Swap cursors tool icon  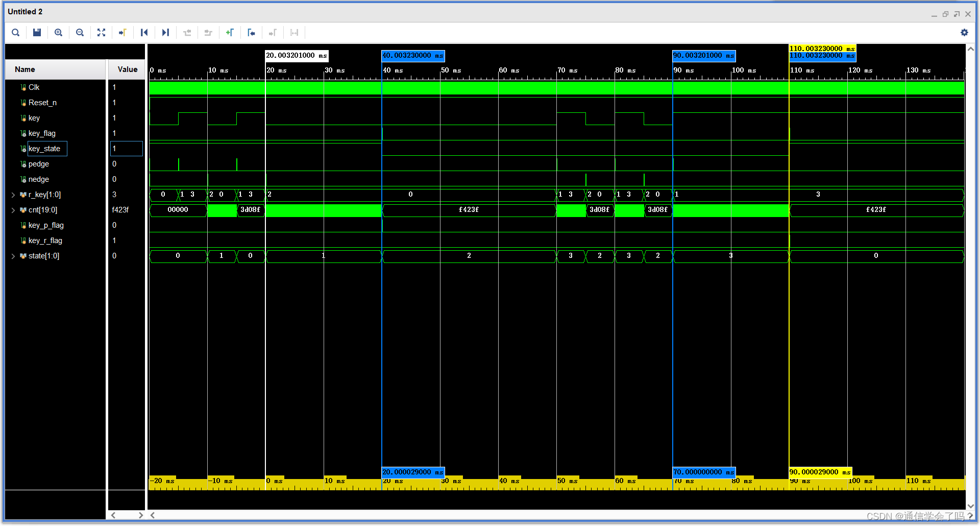point(294,33)
